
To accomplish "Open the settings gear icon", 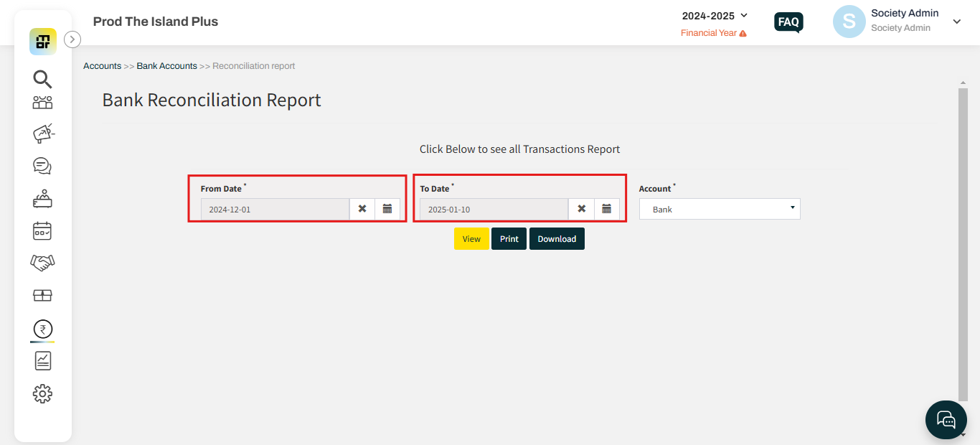I will pyautogui.click(x=42, y=393).
